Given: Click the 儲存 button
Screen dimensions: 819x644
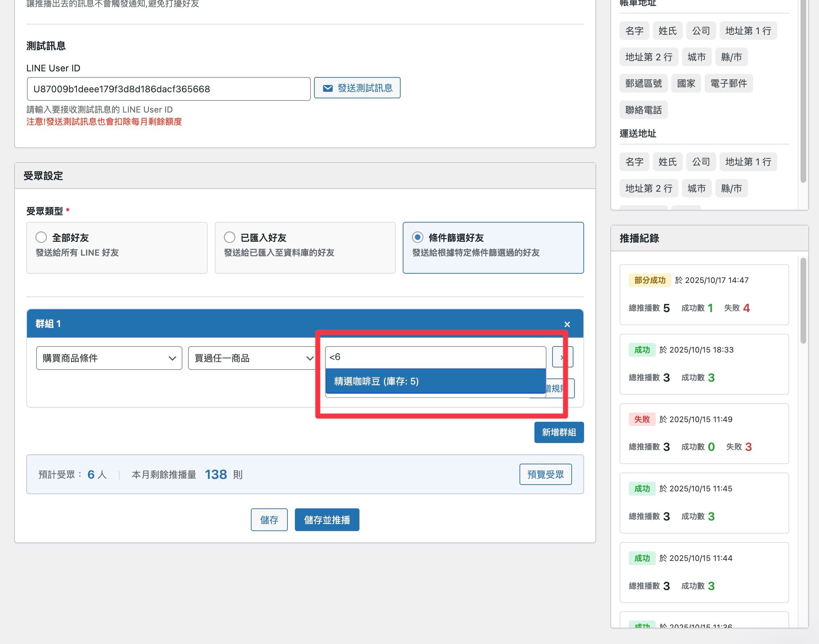Looking at the screenshot, I should (269, 520).
